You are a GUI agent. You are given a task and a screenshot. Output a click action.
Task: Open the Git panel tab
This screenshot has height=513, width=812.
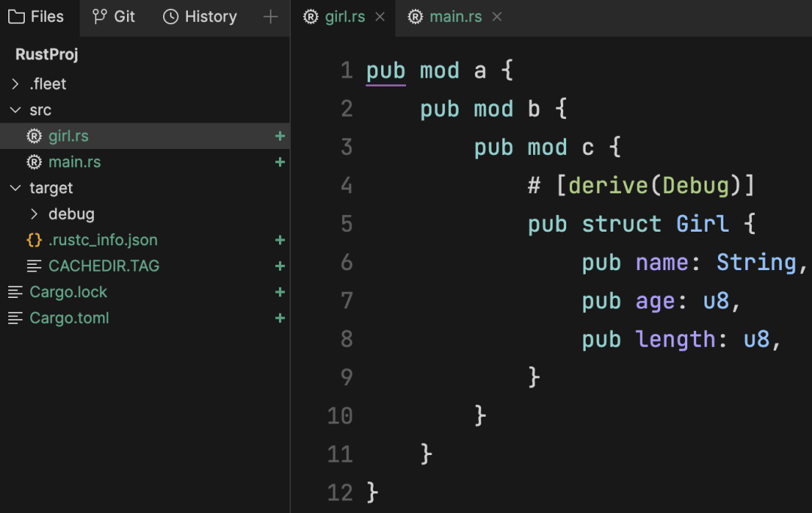point(114,17)
